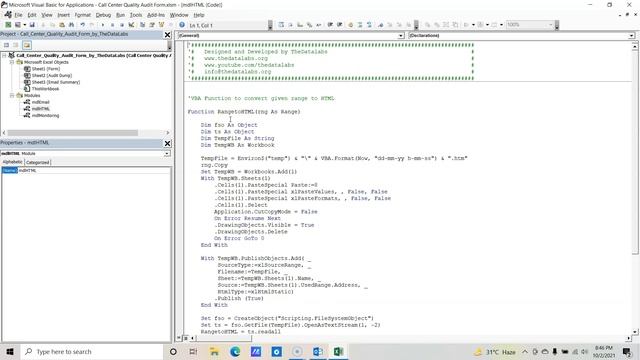Switch to the Categorized properties tab
The image size is (640, 360).
38,162
